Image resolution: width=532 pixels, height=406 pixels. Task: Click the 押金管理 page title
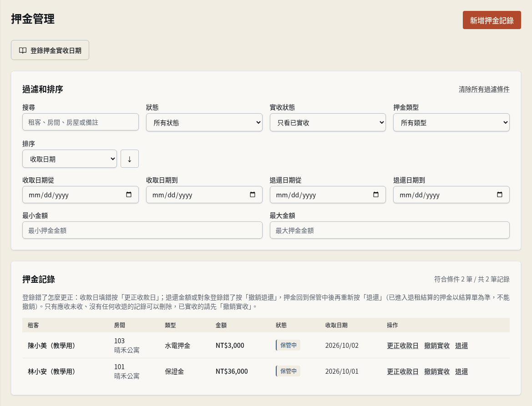[33, 19]
